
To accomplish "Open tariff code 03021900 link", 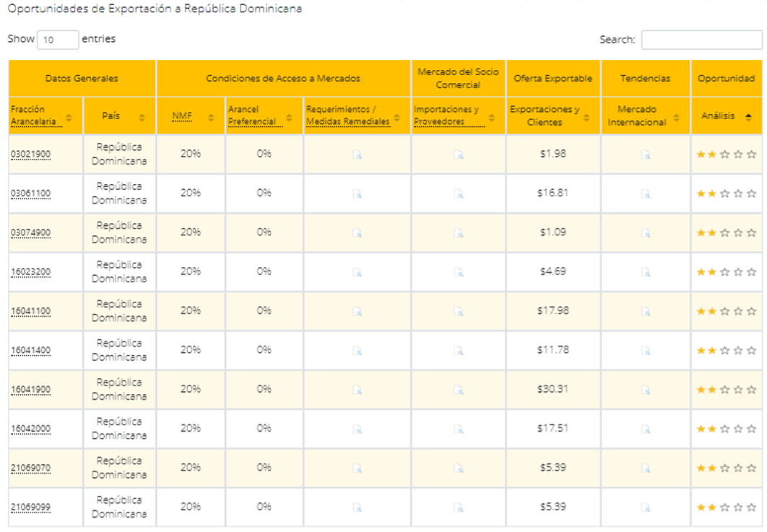I will point(30,154).
